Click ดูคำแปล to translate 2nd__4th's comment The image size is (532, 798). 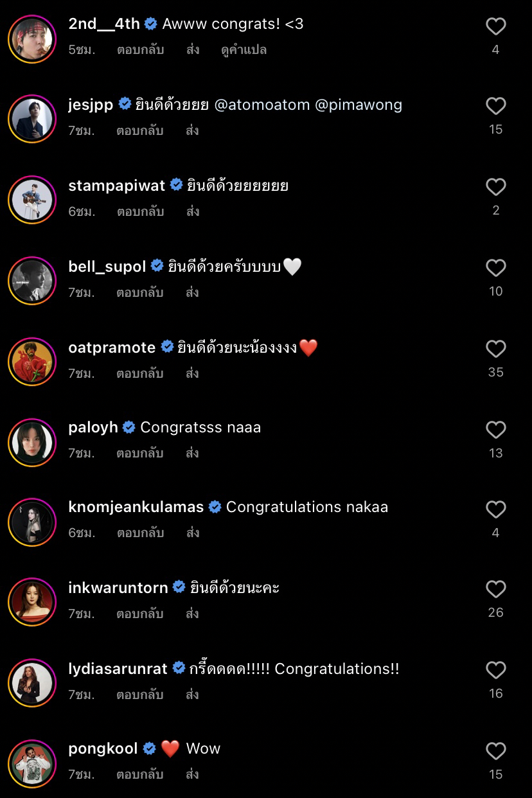tap(243, 50)
